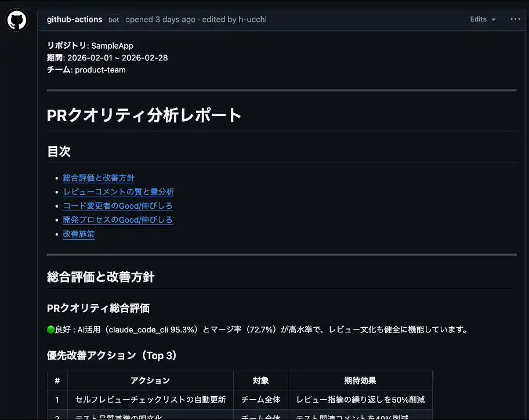
Task: Click the GitHub Actions avatar icon
Action: 16,20
